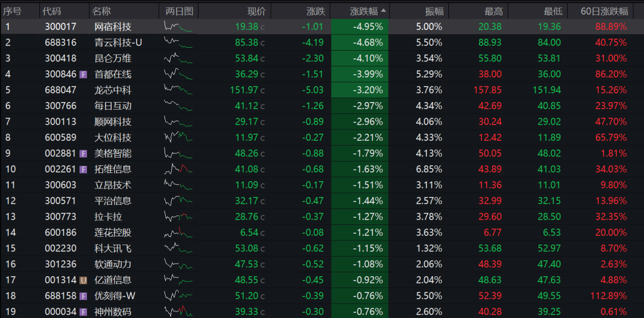Click the 最高 column header

click(x=493, y=11)
